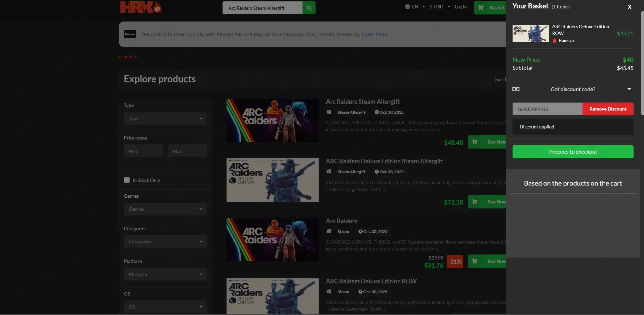Screen dimensions: 644x315
Task: Click the globe language icon
Action: click(x=407, y=7)
